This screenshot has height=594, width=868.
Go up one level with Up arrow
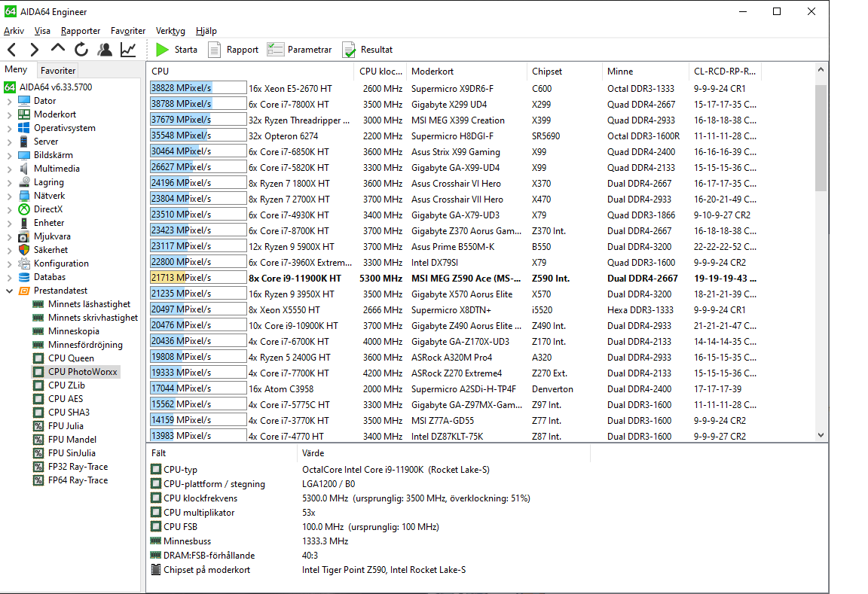pyautogui.click(x=58, y=50)
